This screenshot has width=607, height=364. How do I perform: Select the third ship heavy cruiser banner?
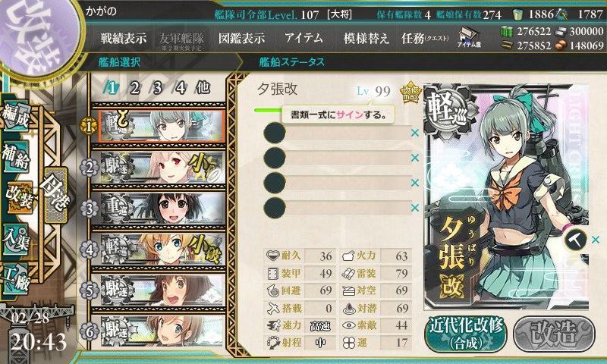point(162,208)
